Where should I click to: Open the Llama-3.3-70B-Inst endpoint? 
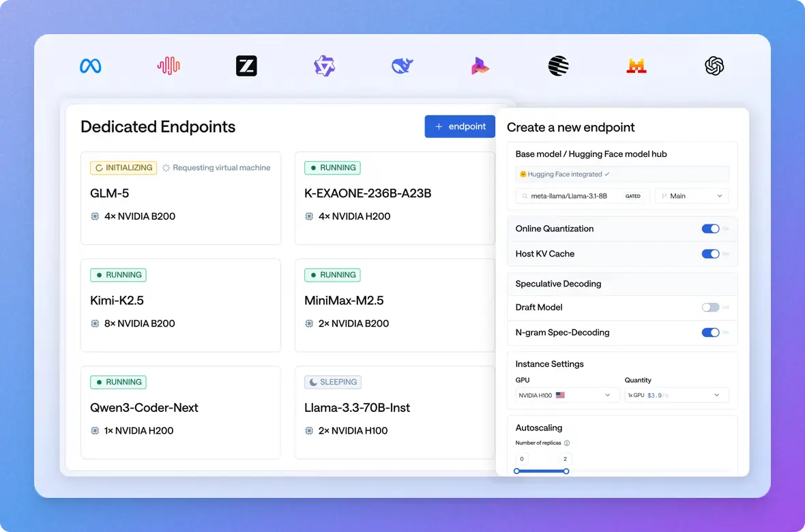tap(395, 413)
